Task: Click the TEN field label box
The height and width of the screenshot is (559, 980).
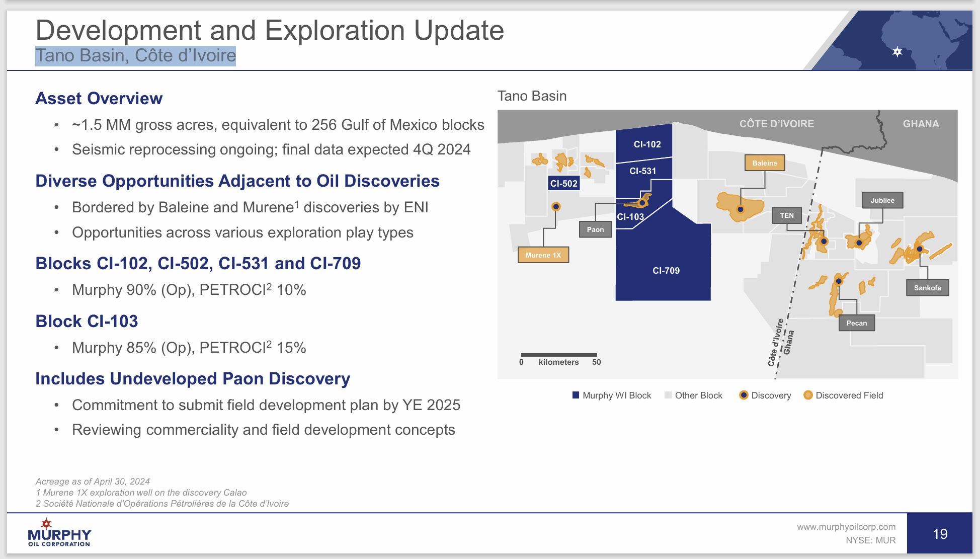Action: [786, 215]
